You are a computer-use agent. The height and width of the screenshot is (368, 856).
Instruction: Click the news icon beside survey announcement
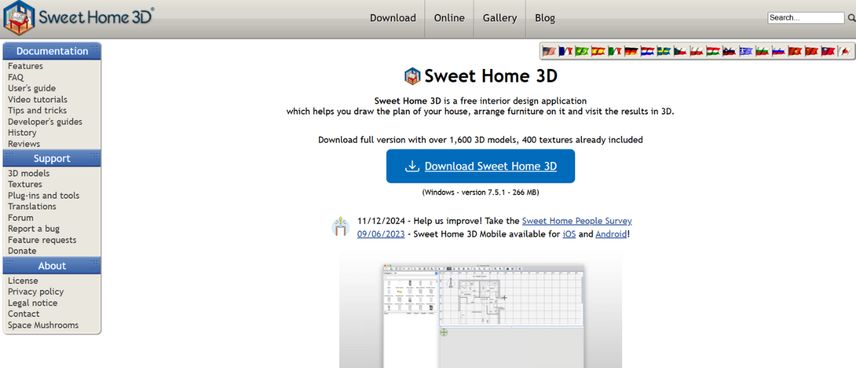[x=340, y=226]
